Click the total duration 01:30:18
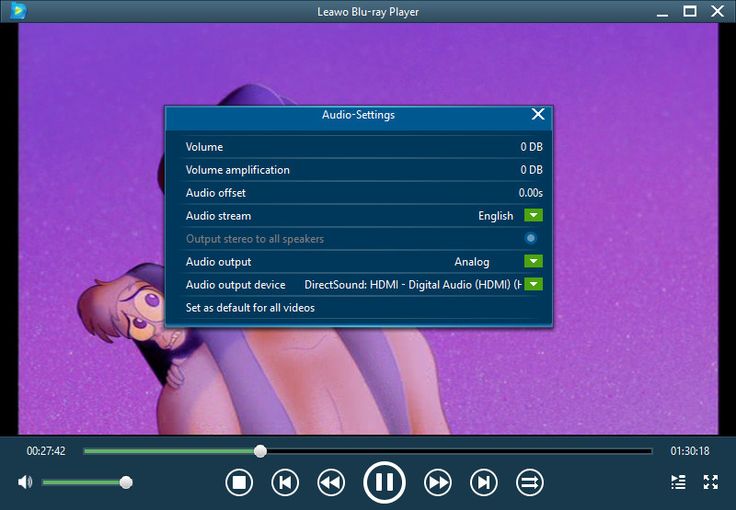 tap(690, 451)
